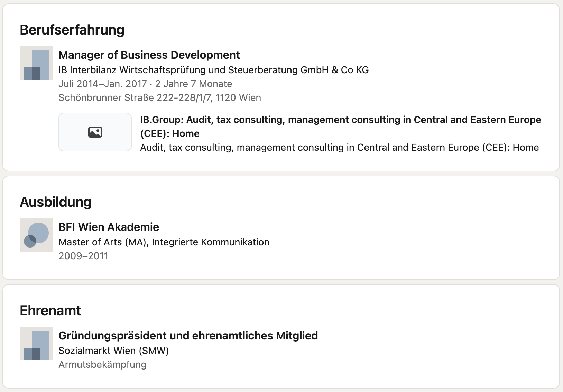
Task: Click the media description ending in Home
Action: (x=339, y=148)
